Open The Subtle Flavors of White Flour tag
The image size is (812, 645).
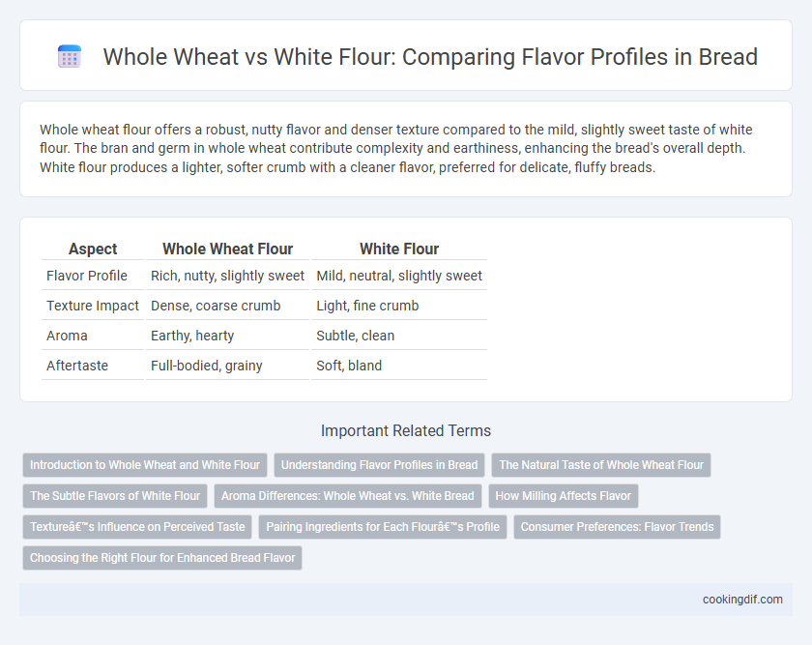click(x=115, y=496)
